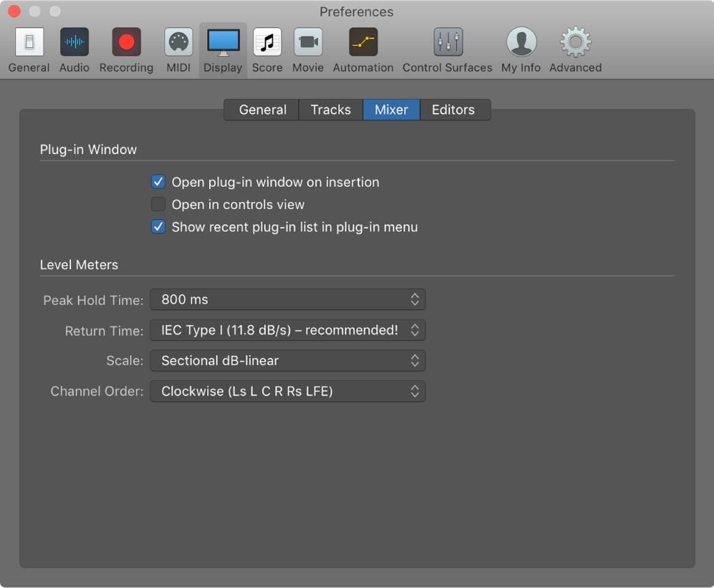
Task: Choose a different Channel Order
Action: 287,391
